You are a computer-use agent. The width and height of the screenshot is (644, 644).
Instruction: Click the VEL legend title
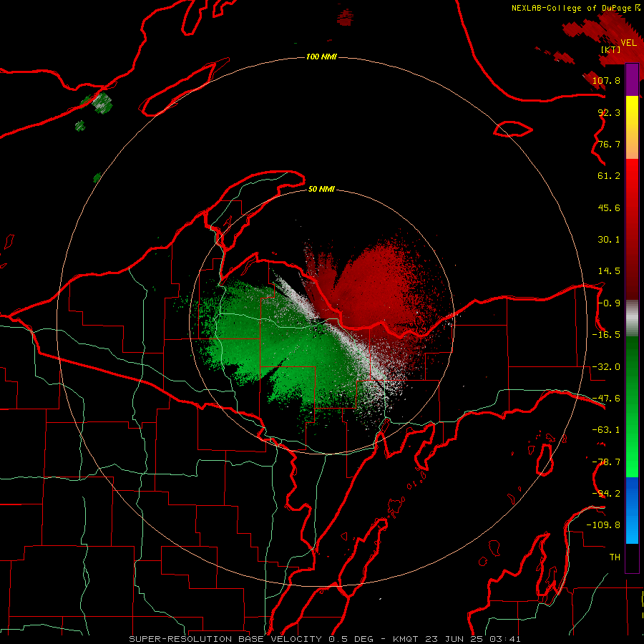(628, 43)
